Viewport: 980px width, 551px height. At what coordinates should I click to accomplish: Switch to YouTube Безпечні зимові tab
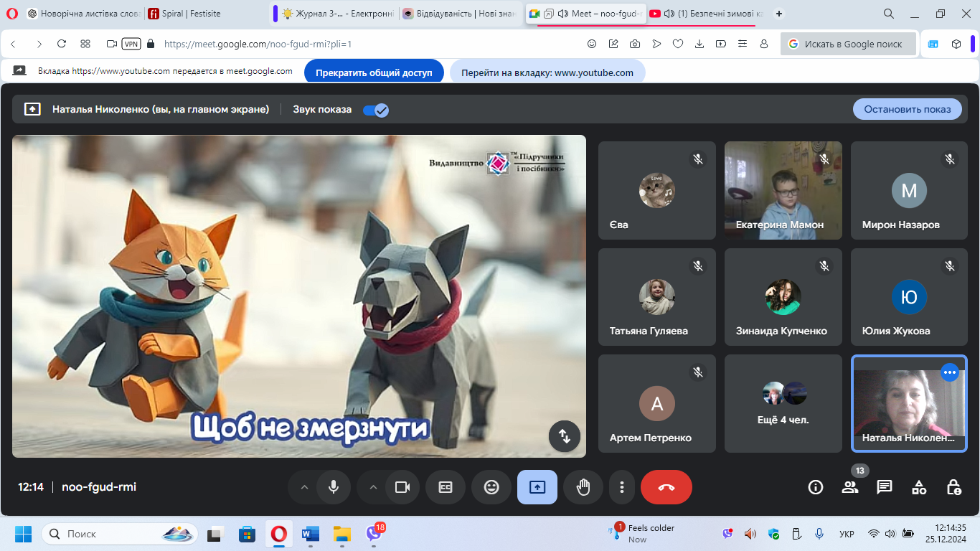[706, 14]
